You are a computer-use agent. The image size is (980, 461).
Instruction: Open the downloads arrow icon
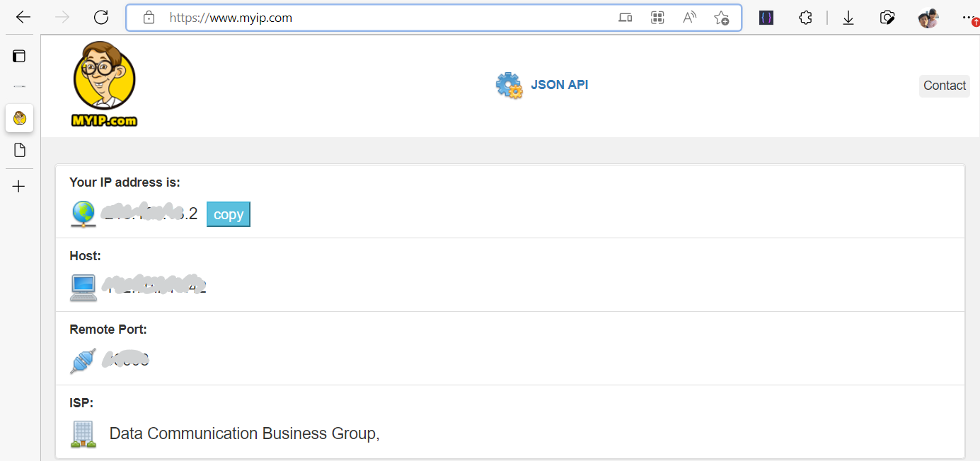coord(848,18)
